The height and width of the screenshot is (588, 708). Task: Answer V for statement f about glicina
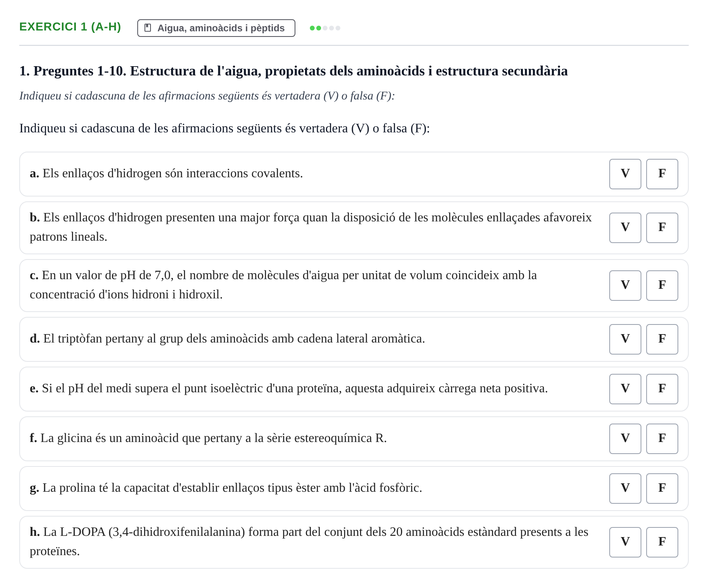point(625,439)
